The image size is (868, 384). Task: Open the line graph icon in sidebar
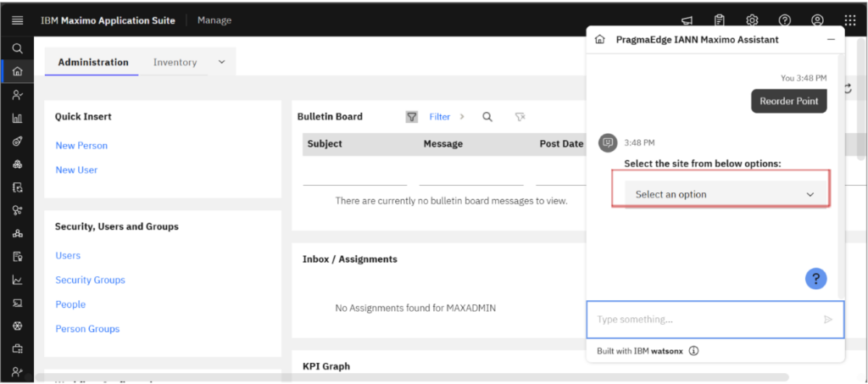(17, 280)
